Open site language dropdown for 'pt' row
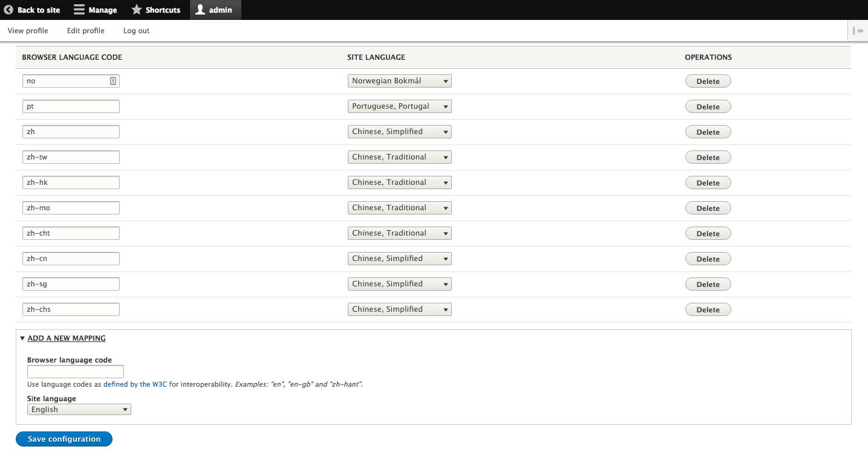Screen dimensions: 868x455 [x=400, y=106]
